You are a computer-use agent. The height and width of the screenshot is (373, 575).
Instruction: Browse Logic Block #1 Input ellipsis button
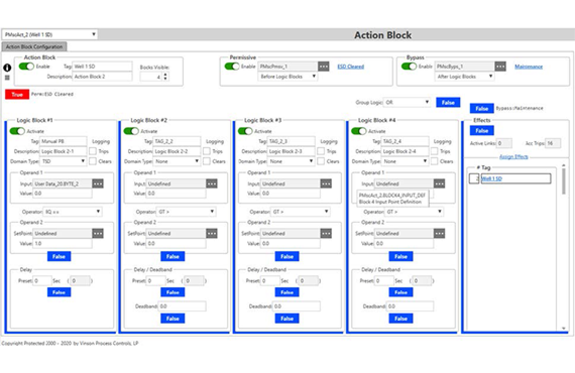coord(98,183)
